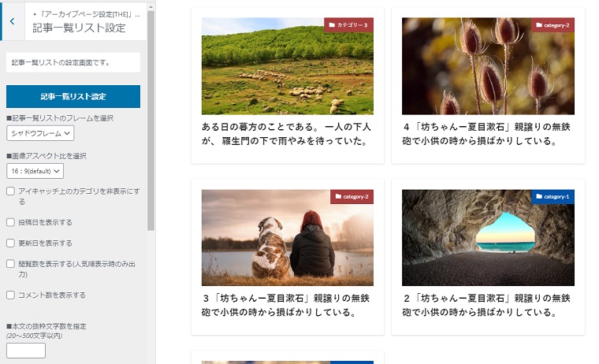Click the scrollbar up arrow in sidebar

[x=151, y=6]
